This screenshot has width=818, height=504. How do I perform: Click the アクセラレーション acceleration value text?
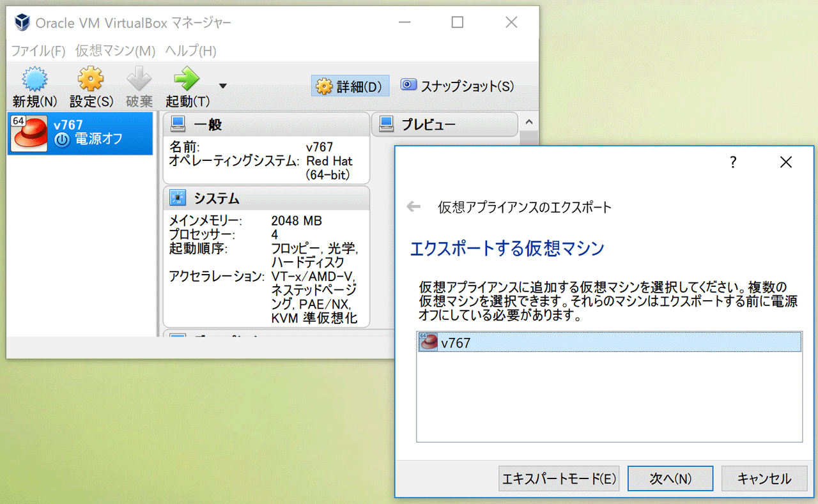314,297
